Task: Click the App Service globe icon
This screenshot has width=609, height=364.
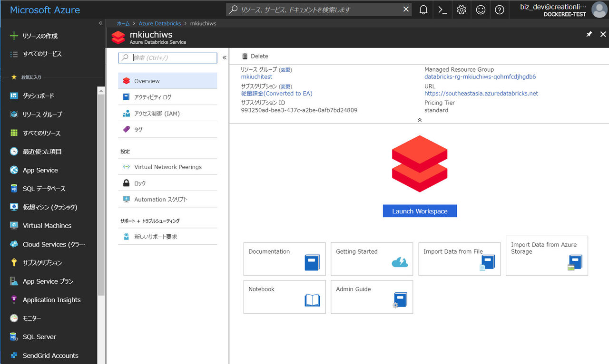Action: [x=14, y=170]
